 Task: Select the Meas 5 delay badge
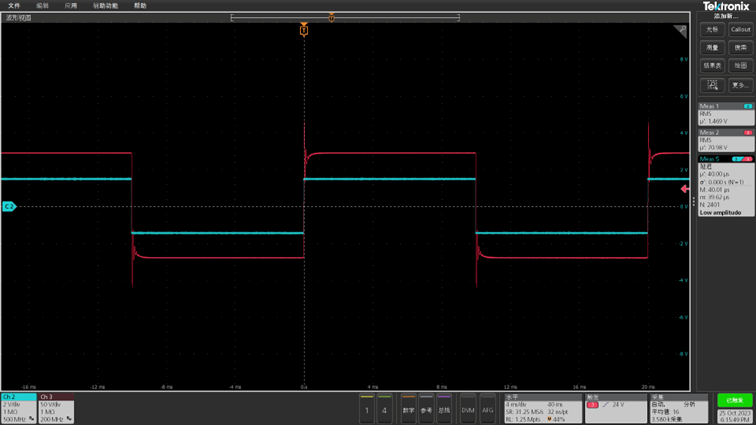(x=726, y=185)
